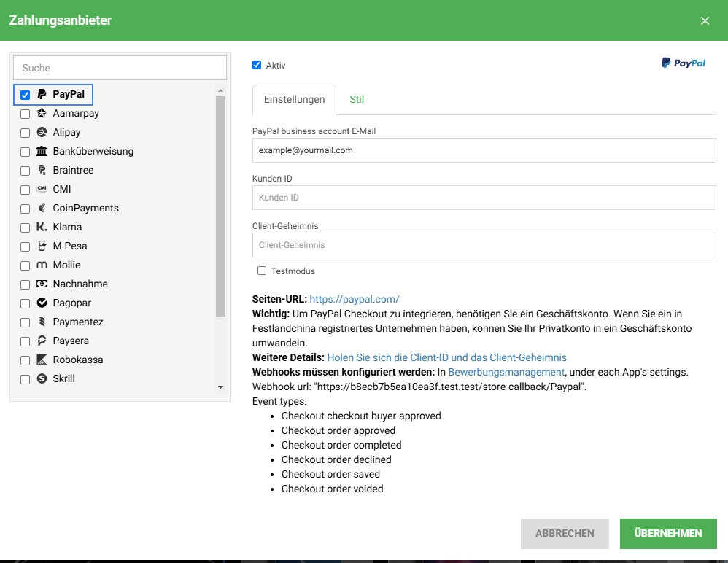Click the Suche search box
This screenshot has width=728, height=563.
coord(120,68)
